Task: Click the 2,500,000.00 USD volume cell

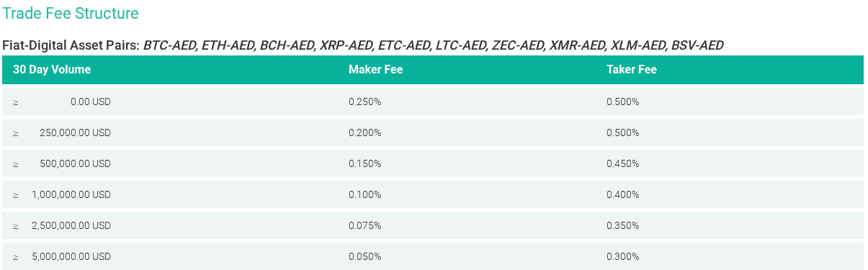Action: [71, 225]
